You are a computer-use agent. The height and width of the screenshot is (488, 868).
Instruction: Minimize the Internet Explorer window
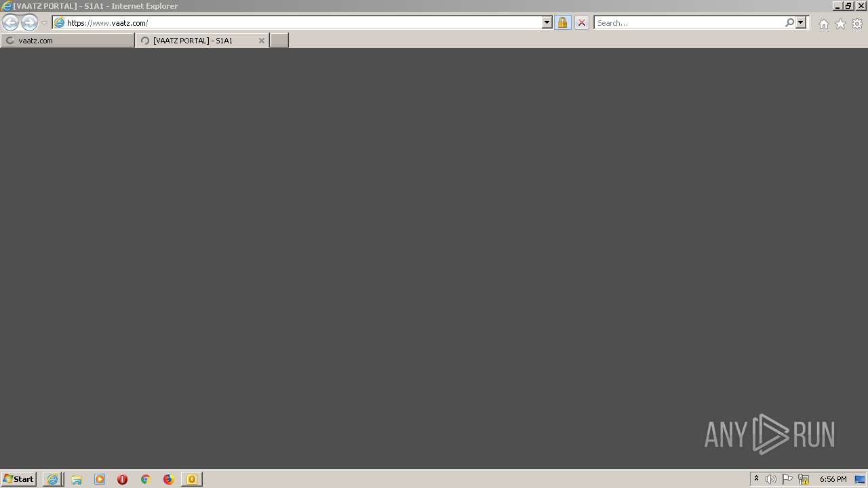point(837,6)
